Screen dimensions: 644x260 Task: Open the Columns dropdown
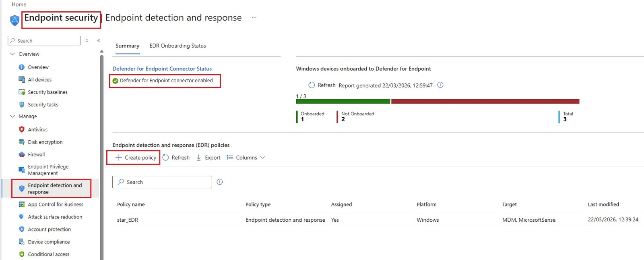(246, 158)
